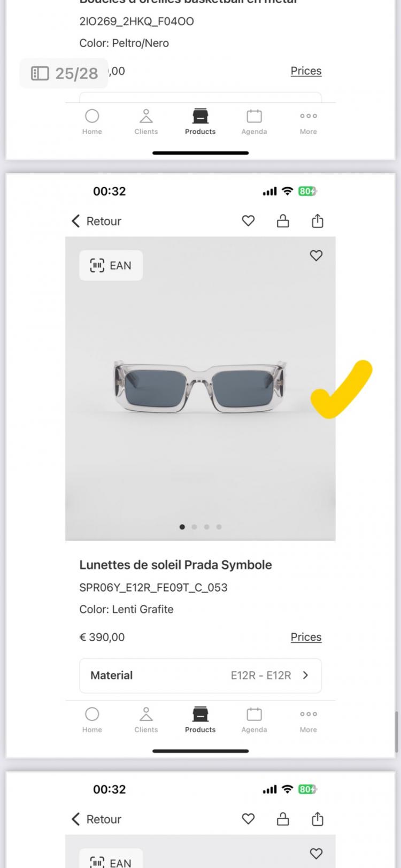Open More menu below the Material row
Viewport: 401px width, 868px height.
coord(308,719)
